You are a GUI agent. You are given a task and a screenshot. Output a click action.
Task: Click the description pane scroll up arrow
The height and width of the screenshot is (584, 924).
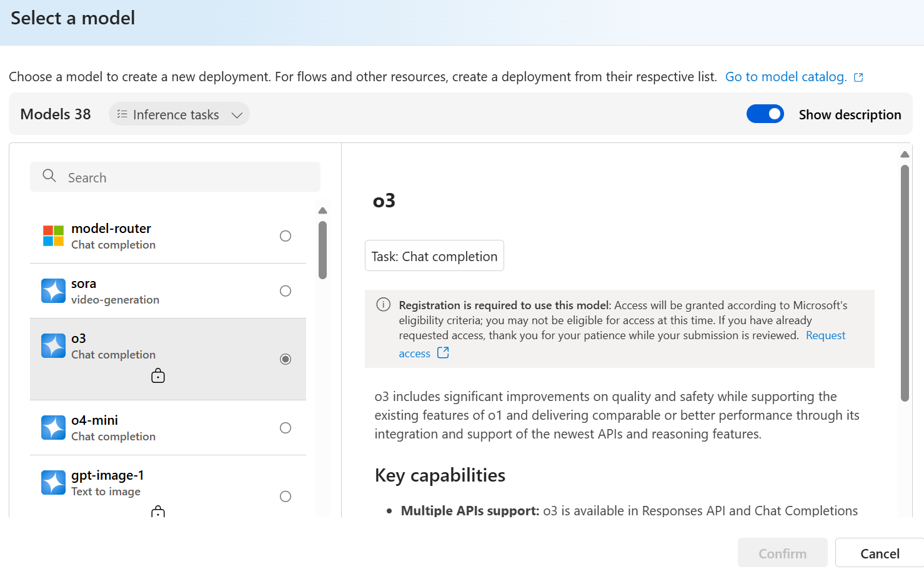click(905, 154)
